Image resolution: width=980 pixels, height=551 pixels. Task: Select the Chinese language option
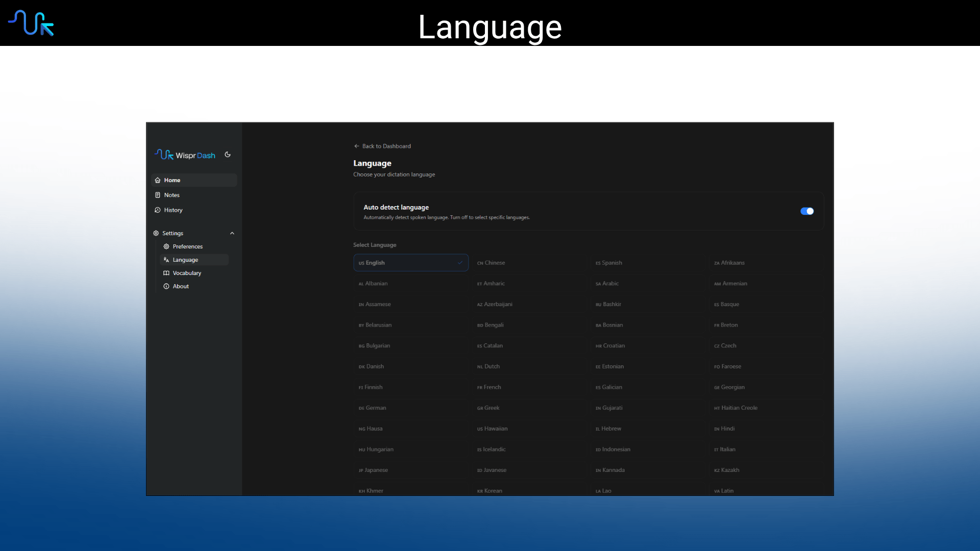pyautogui.click(x=529, y=263)
